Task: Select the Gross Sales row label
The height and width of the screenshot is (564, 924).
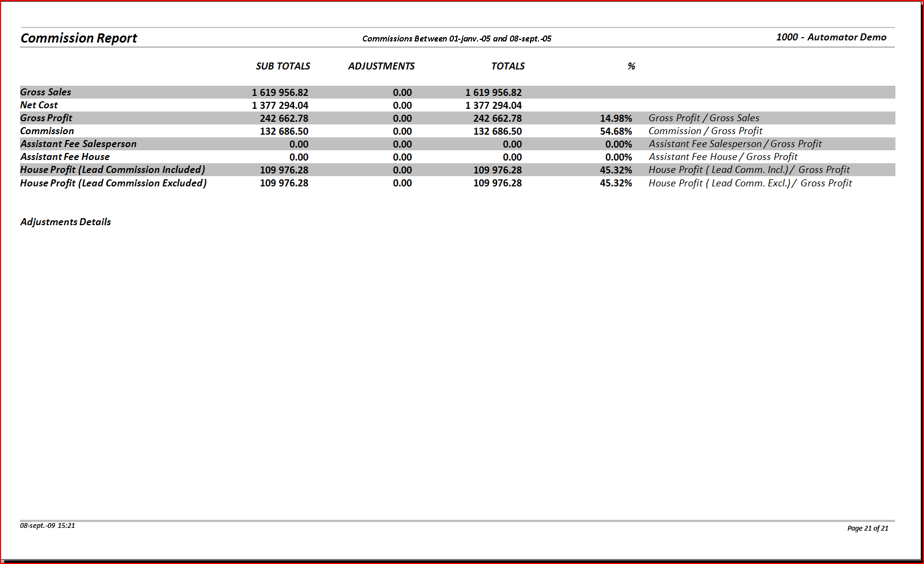Action: [46, 92]
